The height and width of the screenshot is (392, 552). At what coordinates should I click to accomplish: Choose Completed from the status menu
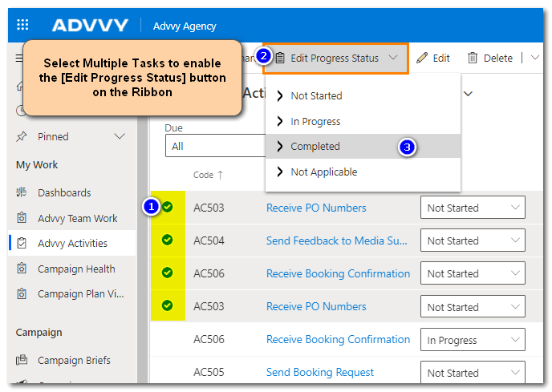point(315,146)
